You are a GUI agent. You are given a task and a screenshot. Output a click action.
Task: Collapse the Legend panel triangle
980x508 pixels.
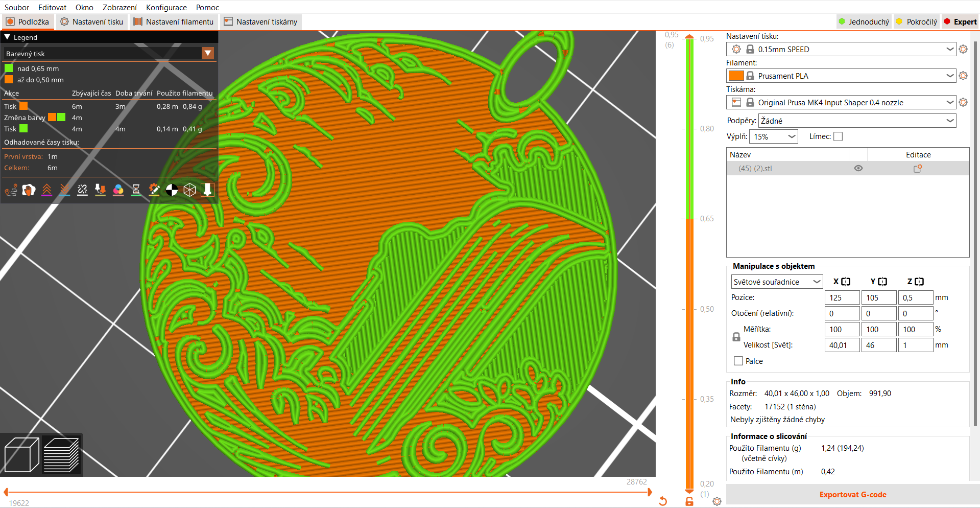pyautogui.click(x=7, y=37)
